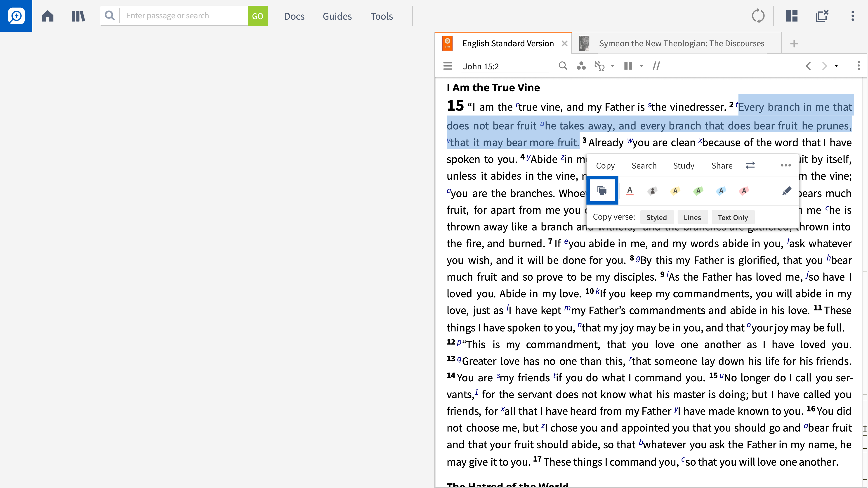Navigate back with the left chevron
This screenshot has width=868, height=488.
[x=808, y=66]
